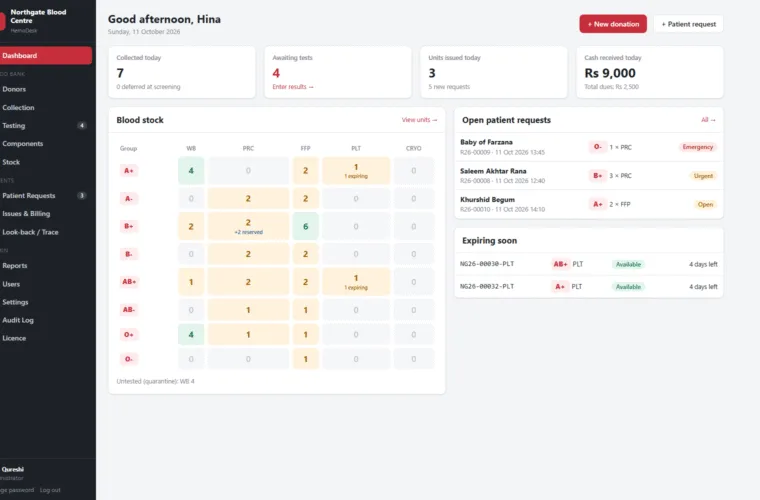Click the New donation button
Screen dimensions: 760x500
coord(613,24)
